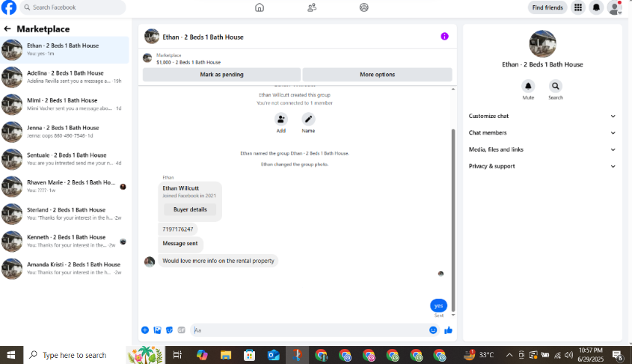Open the Home icon in top navigation

[260, 7]
